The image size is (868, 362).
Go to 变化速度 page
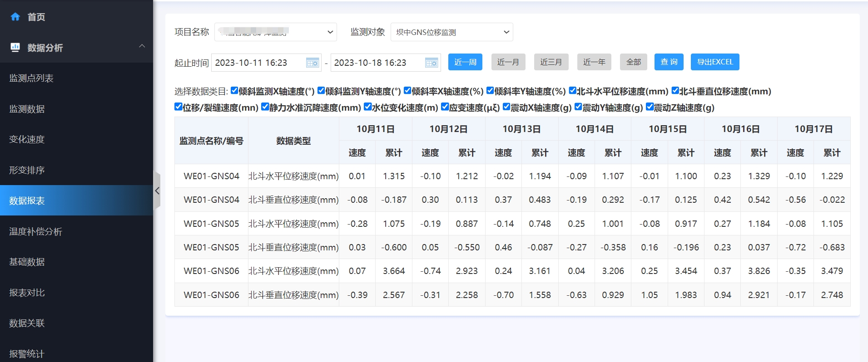pyautogui.click(x=76, y=139)
